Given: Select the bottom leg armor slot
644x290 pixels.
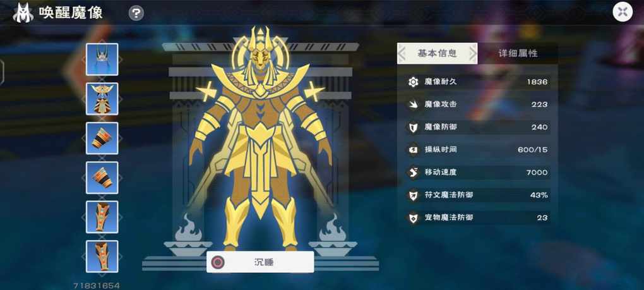Looking at the screenshot, I should click(102, 257).
